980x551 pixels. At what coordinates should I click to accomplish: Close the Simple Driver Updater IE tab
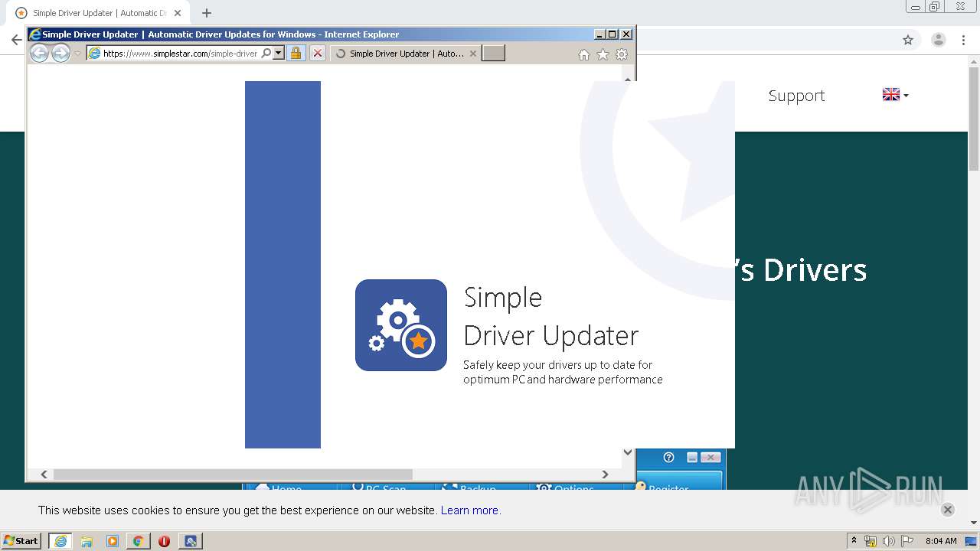click(472, 54)
